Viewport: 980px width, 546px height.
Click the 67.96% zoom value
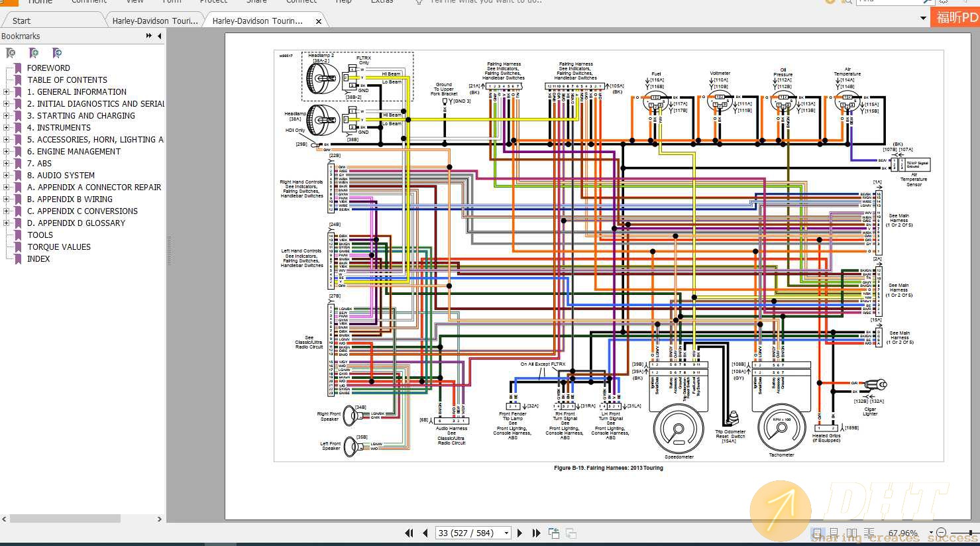tap(903, 533)
